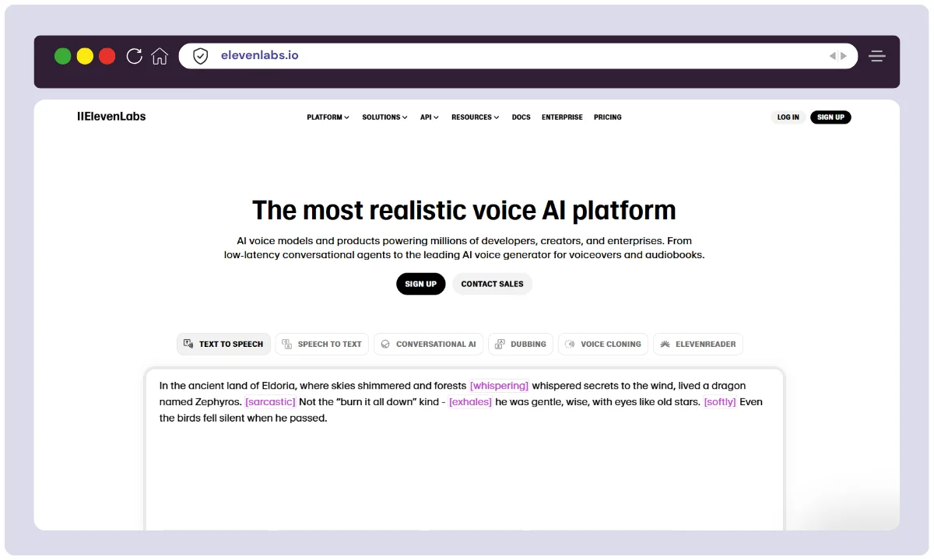This screenshot has width=934, height=560.
Task: Click the ElevenLabs logo
Action: pos(111,117)
